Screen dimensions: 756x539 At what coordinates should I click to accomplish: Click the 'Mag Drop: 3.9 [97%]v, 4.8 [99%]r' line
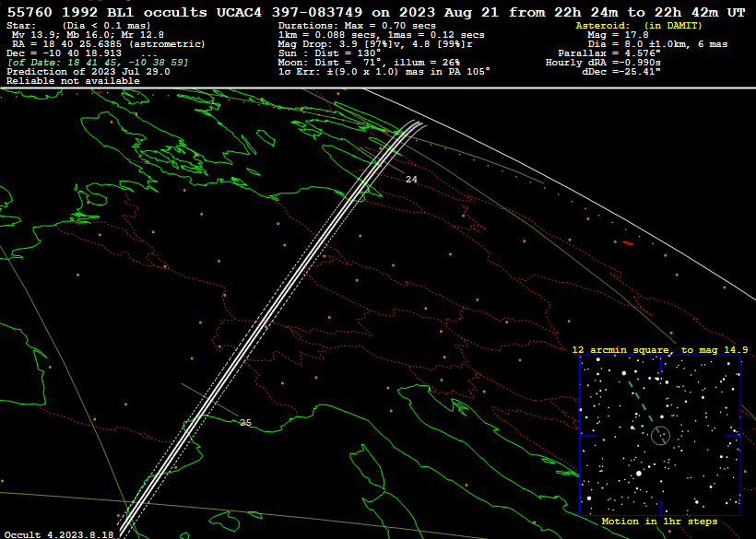point(375,44)
